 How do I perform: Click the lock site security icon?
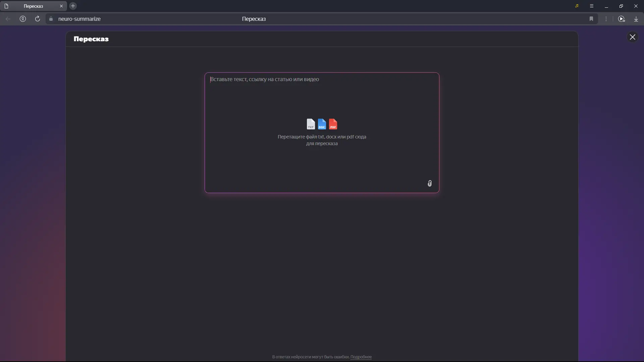pos(51,19)
